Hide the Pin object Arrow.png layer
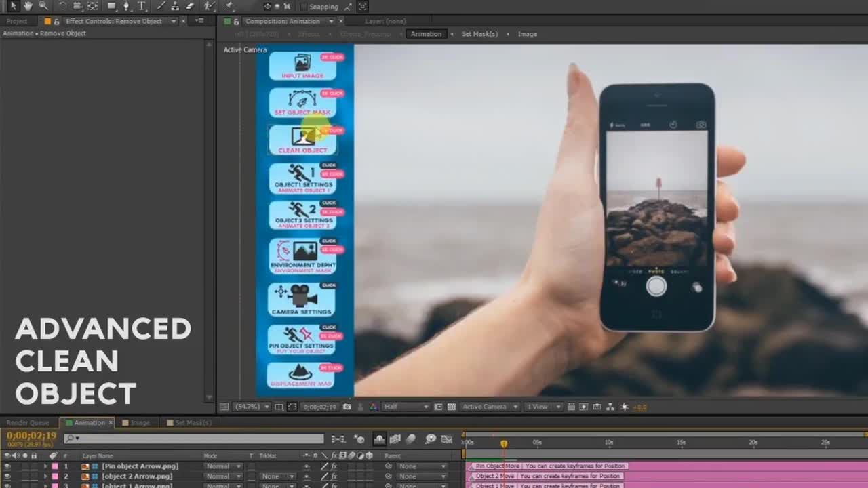The height and width of the screenshot is (488, 868). tap(7, 466)
